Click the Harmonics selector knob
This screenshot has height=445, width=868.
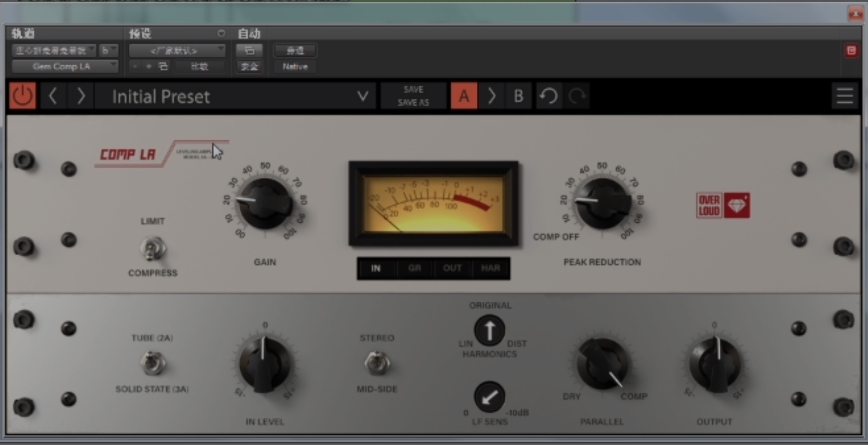(x=489, y=330)
